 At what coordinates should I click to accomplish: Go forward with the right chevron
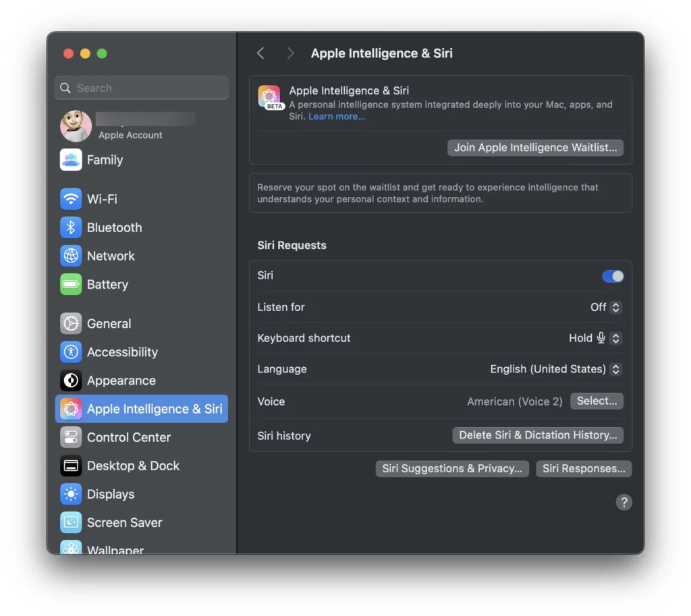290,53
